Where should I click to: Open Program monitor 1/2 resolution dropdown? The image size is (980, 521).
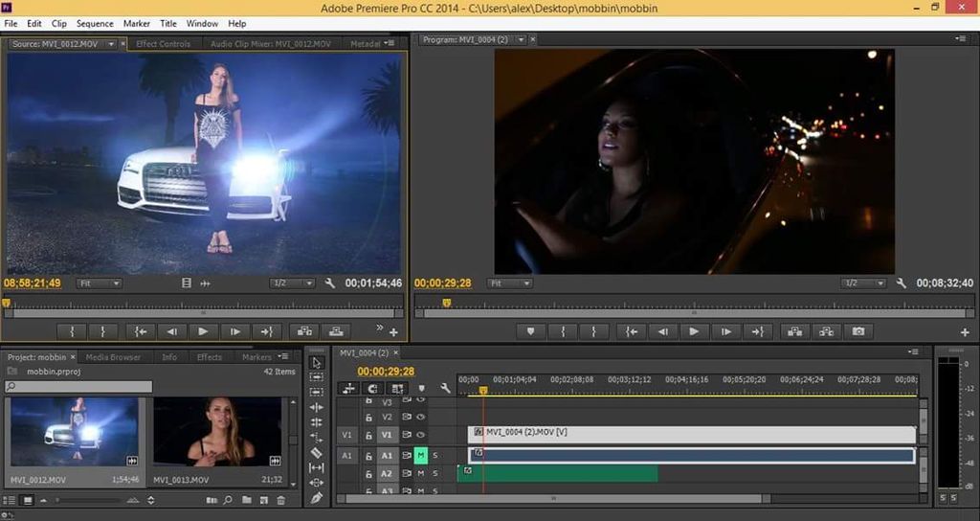[x=863, y=283]
